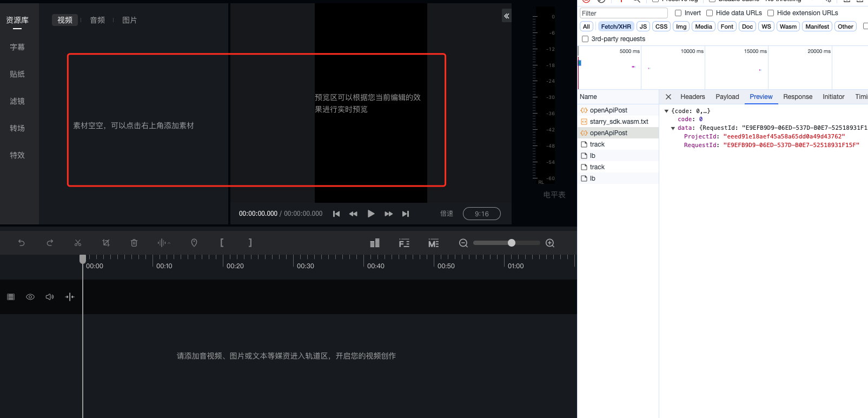Open the 贴纸 stickers sidebar section
The image size is (868, 418).
[x=17, y=74]
